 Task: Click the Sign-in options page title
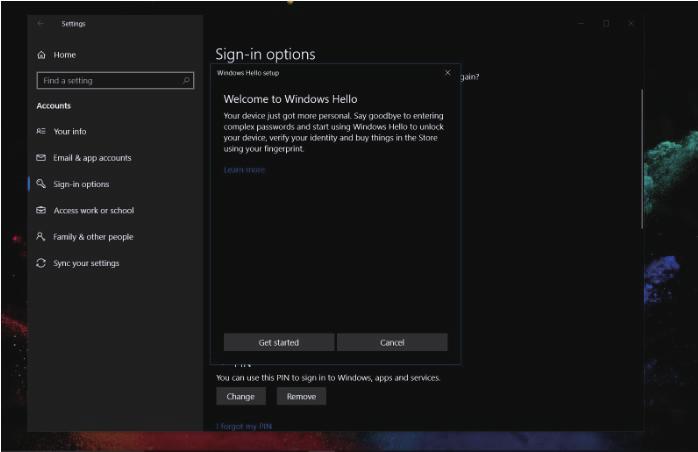pos(265,54)
